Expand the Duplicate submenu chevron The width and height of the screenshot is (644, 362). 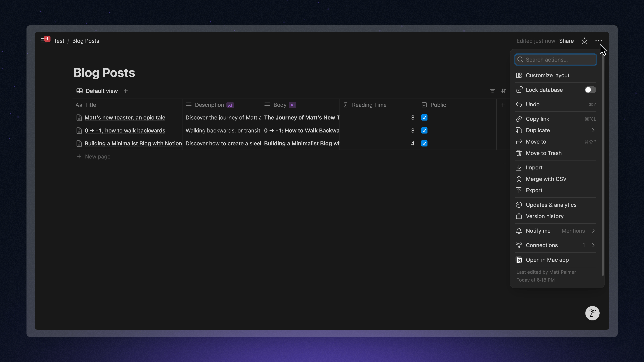pyautogui.click(x=593, y=130)
